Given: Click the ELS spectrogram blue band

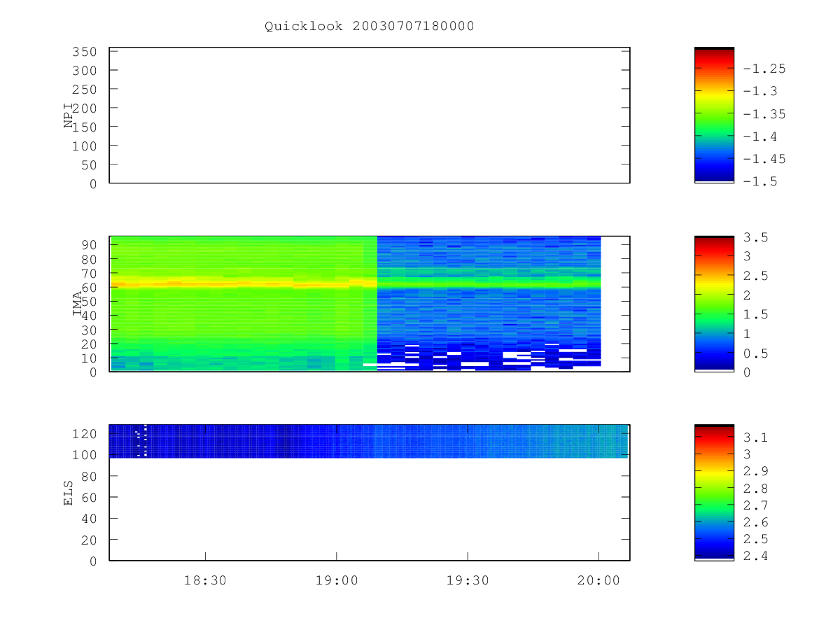Looking at the screenshot, I should (x=369, y=441).
